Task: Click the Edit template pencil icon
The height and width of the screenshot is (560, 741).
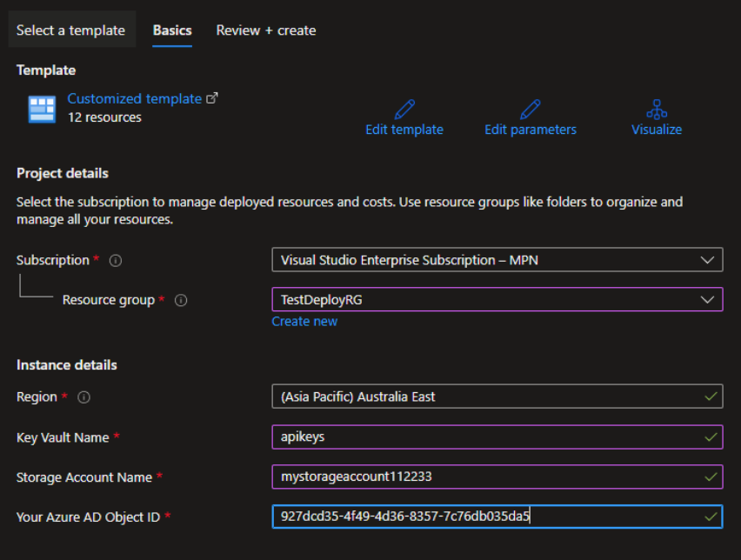Action: (404, 110)
